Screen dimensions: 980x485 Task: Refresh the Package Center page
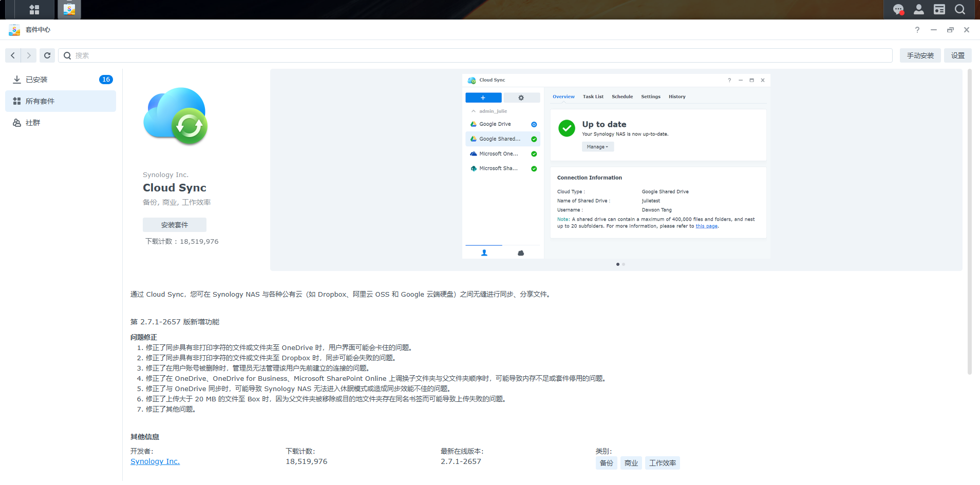[47, 55]
